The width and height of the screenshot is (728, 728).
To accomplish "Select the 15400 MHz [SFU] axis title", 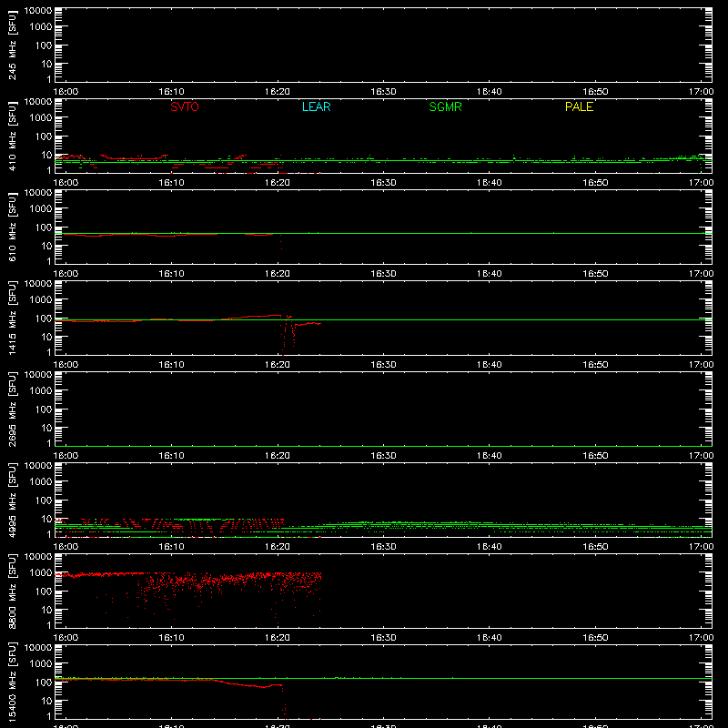I will [12, 682].
